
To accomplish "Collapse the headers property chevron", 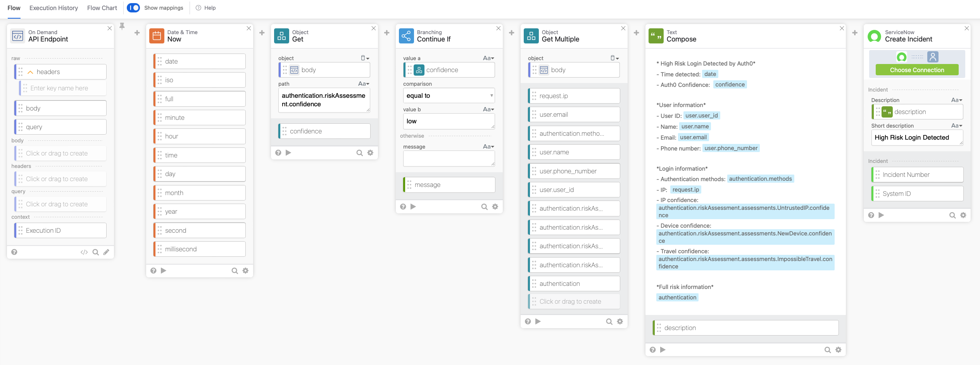I will tap(30, 72).
